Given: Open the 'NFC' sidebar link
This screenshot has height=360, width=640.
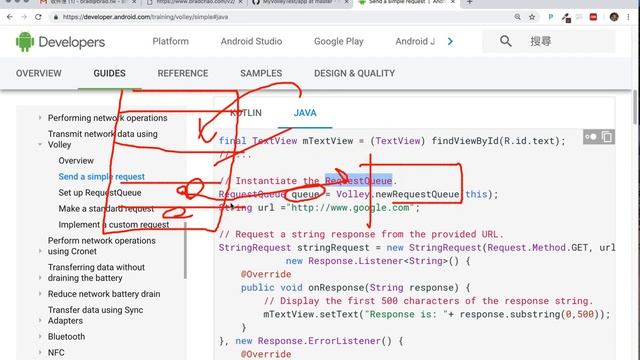Looking at the screenshot, I should (56, 352).
